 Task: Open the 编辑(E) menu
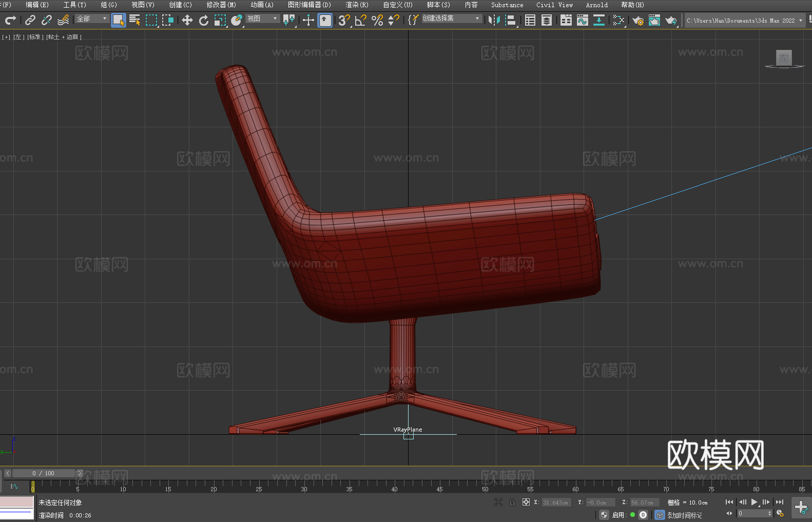click(37, 5)
